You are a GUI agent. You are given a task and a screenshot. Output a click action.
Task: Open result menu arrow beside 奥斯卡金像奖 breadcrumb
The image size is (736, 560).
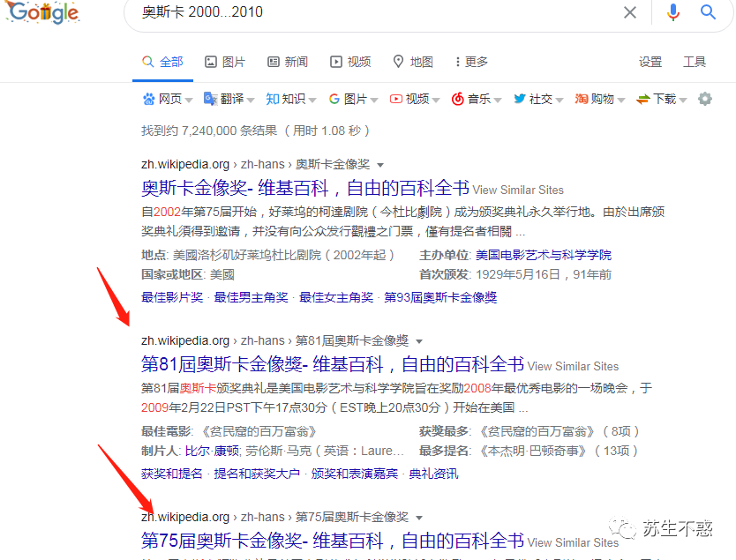pos(380,165)
